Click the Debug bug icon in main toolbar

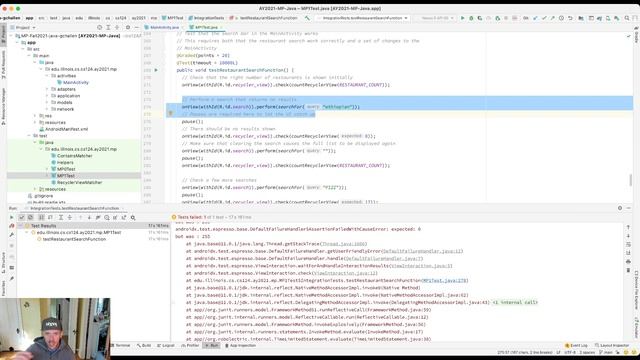pyautogui.click(x=471, y=18)
